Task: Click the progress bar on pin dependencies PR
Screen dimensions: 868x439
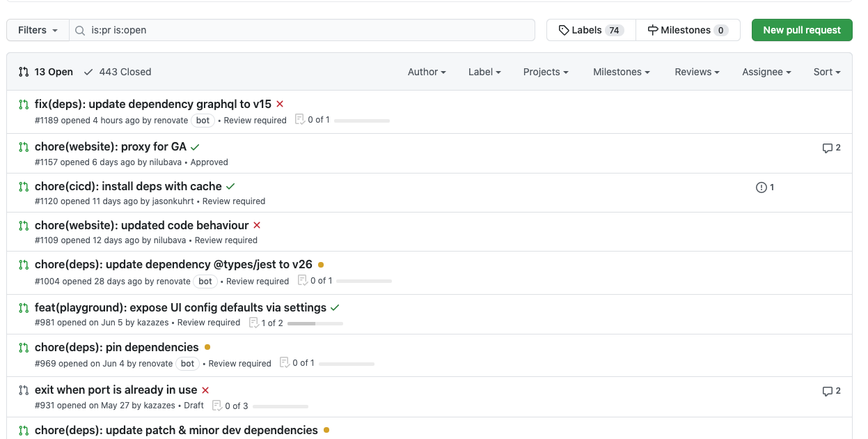Action: click(x=348, y=364)
